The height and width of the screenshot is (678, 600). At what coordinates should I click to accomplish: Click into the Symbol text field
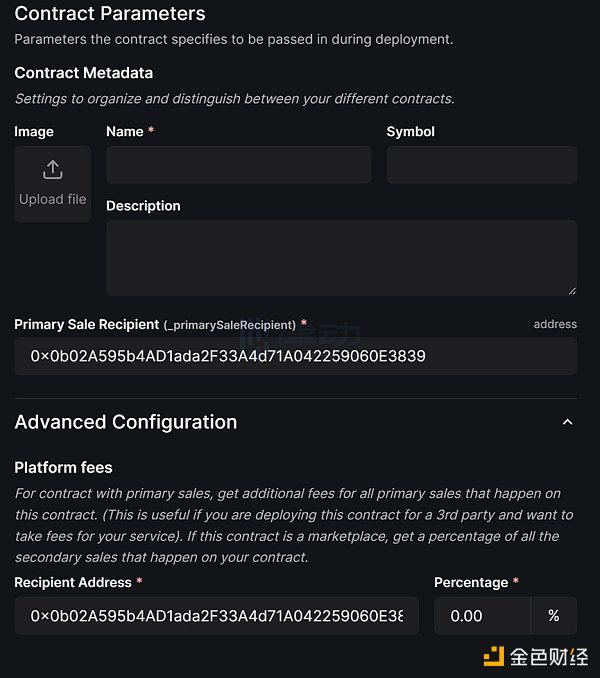[x=481, y=164]
